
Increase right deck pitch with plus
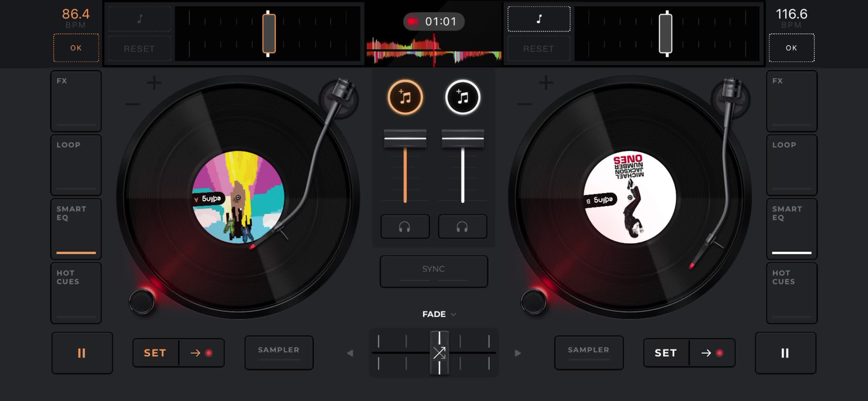click(x=546, y=83)
